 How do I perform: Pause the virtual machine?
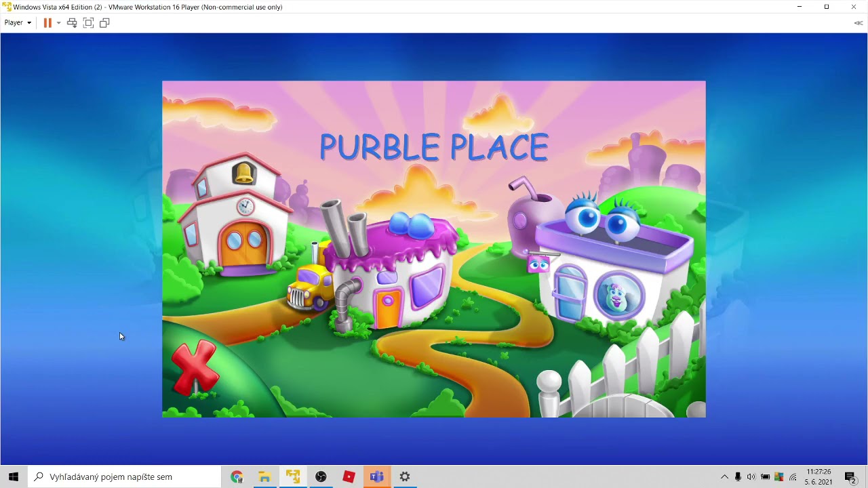(x=47, y=22)
